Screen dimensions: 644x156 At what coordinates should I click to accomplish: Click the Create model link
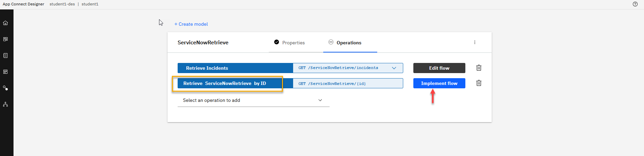click(x=191, y=24)
